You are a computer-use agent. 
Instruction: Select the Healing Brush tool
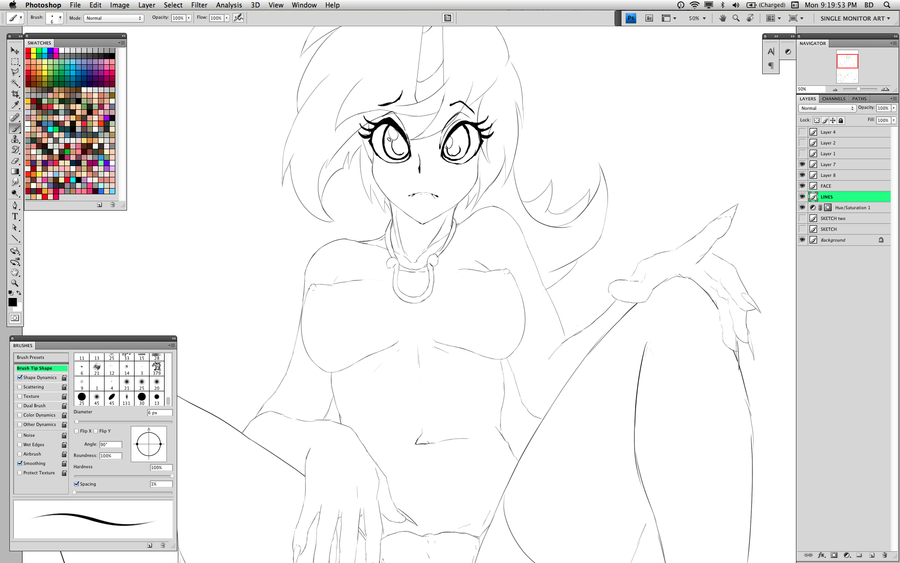tap(15, 118)
